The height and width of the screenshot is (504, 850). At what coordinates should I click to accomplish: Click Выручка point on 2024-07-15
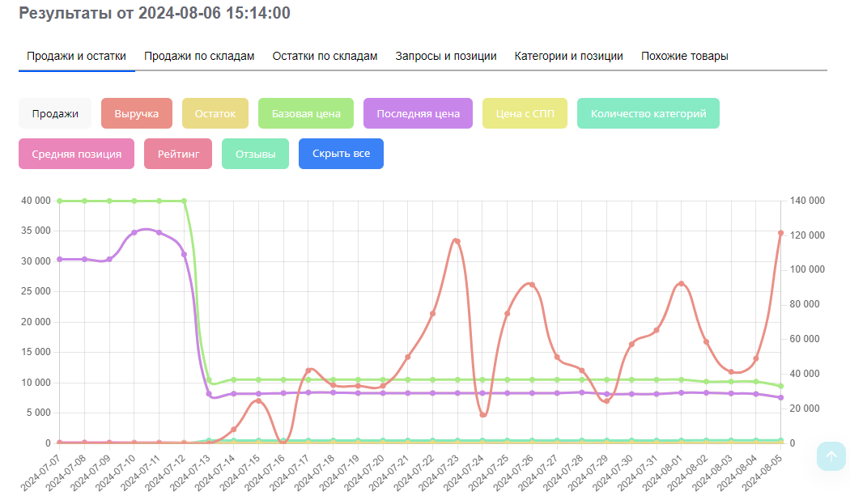pos(258,401)
